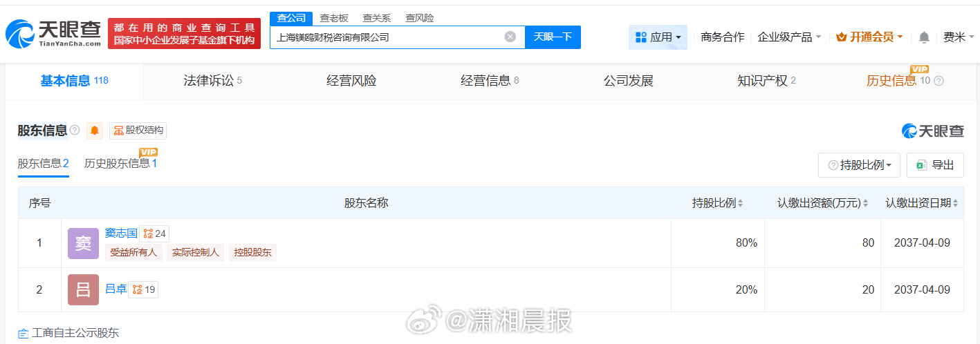Switch to 查关系 search tab
This screenshot has width=980, height=344.
(x=377, y=18)
